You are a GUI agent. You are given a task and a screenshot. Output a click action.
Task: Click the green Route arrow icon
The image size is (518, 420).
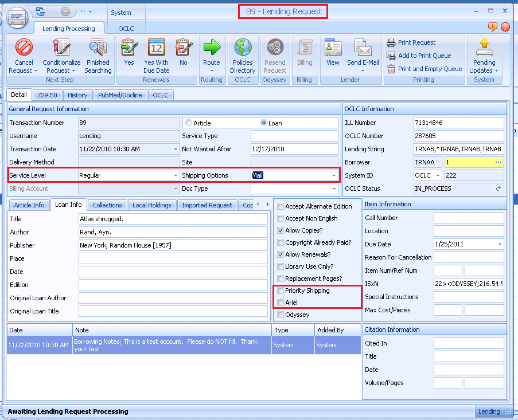pos(212,48)
